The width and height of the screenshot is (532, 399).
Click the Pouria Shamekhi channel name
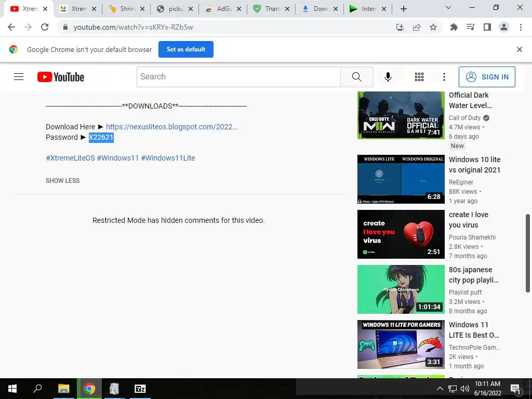[x=472, y=237]
